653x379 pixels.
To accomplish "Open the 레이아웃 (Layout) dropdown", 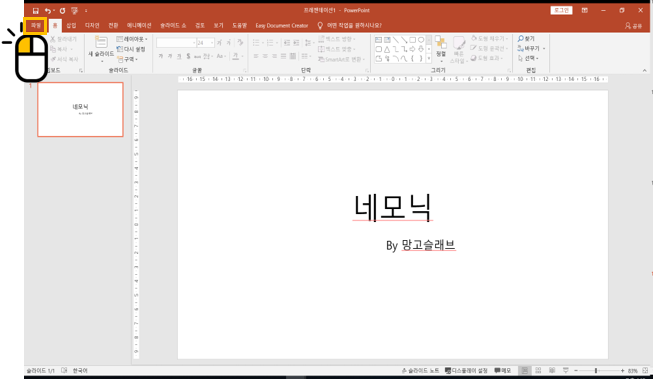I will pyautogui.click(x=132, y=39).
